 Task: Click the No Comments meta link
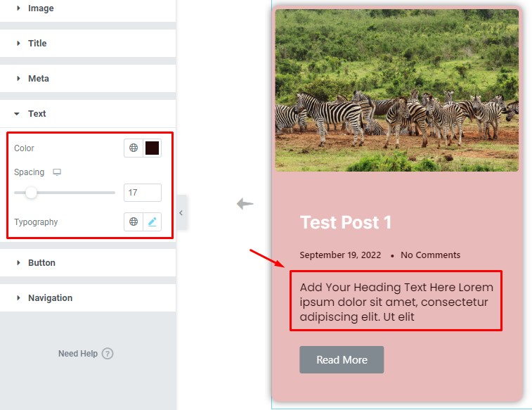pos(431,255)
